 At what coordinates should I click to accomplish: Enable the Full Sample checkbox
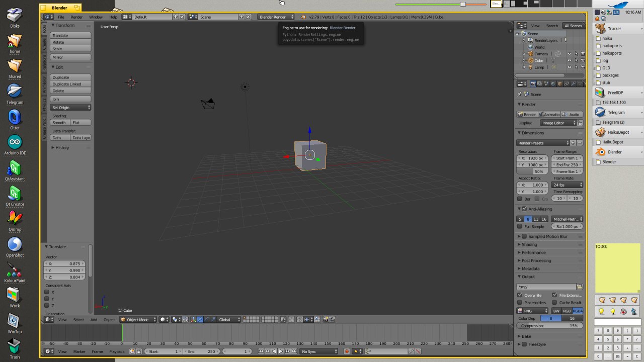coord(520,226)
